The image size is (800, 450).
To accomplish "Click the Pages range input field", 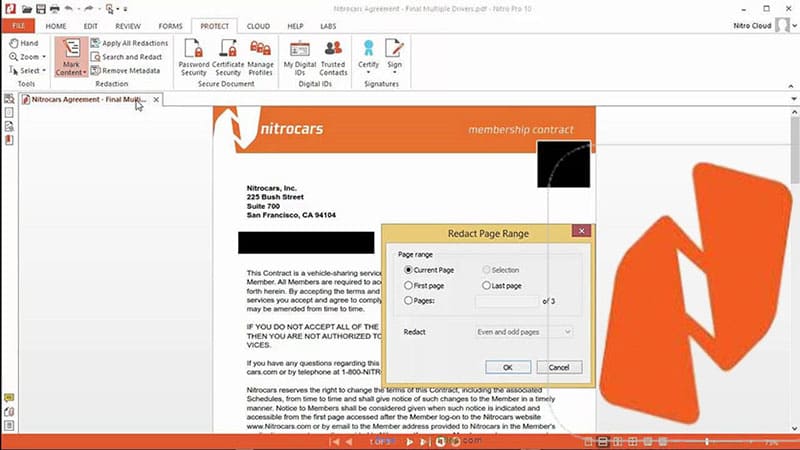I will 507,301.
